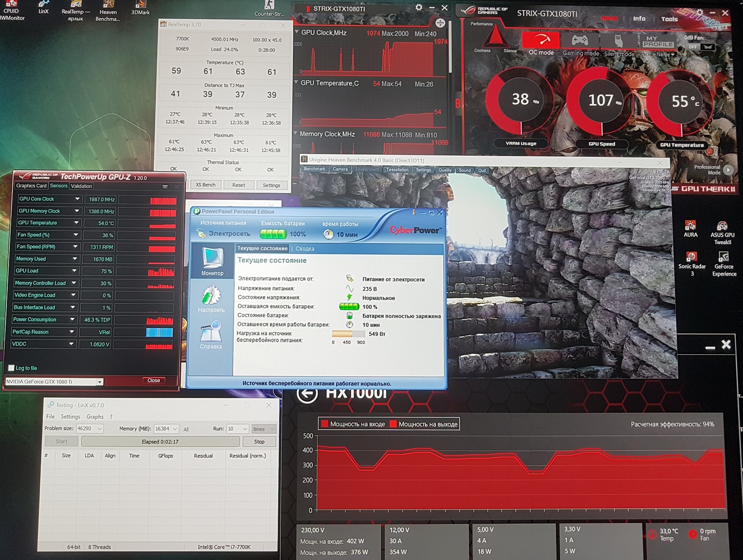Open the Info tab in GPU Tweak II
Screen dimensions: 743x560
(639, 19)
